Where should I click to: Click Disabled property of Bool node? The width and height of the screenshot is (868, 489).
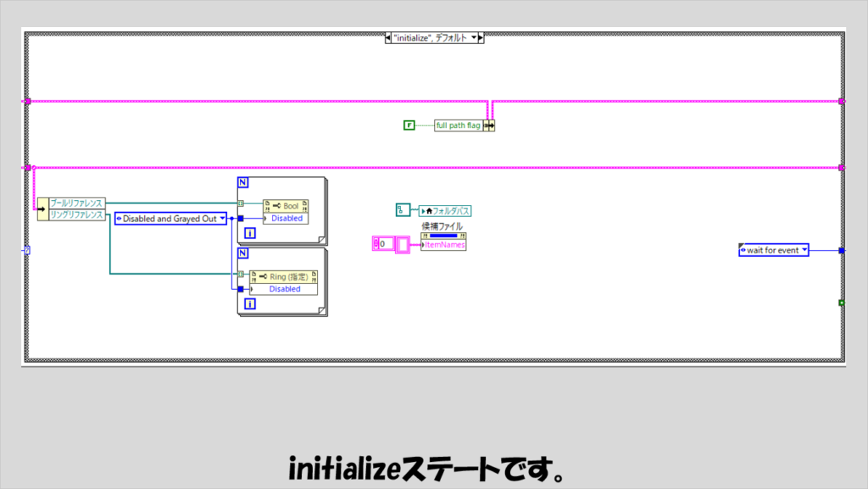[x=286, y=218]
